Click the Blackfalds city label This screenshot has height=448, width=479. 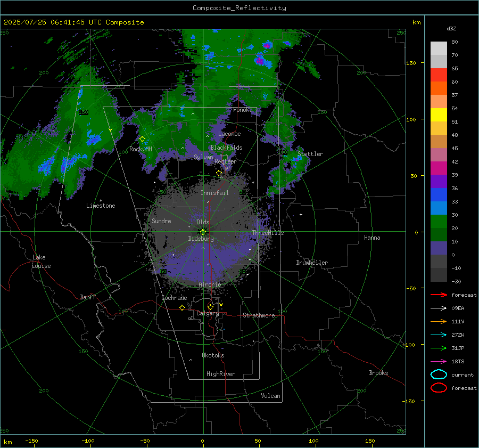tap(226, 148)
